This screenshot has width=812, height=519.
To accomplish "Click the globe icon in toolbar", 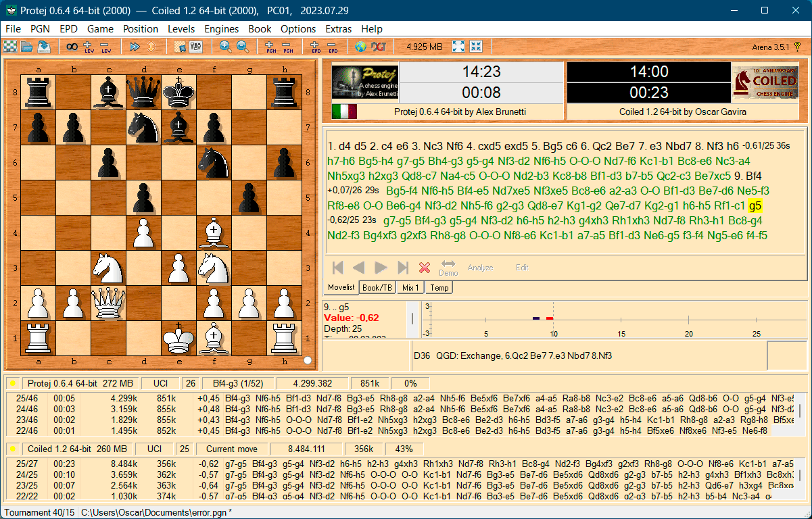I will point(360,47).
